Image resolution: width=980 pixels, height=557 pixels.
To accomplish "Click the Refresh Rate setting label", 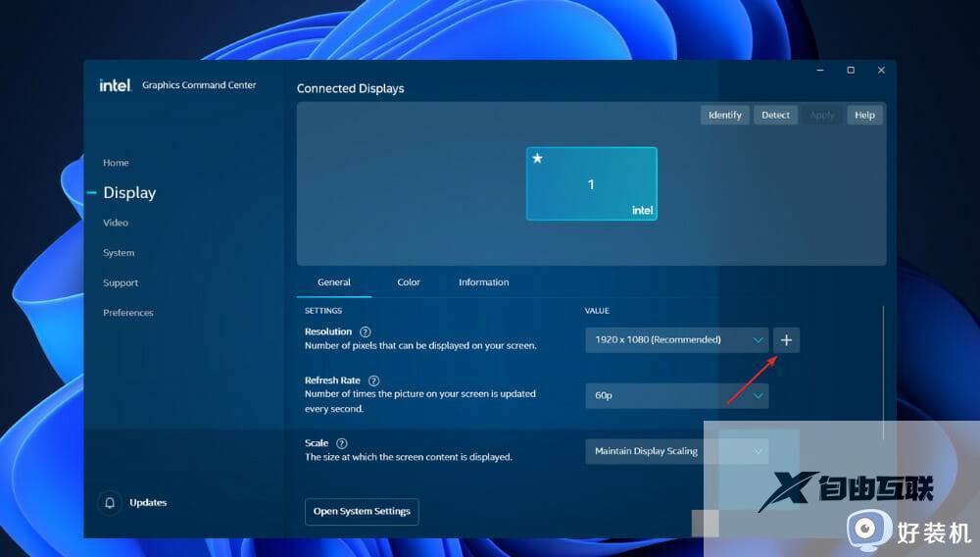I will click(x=332, y=380).
